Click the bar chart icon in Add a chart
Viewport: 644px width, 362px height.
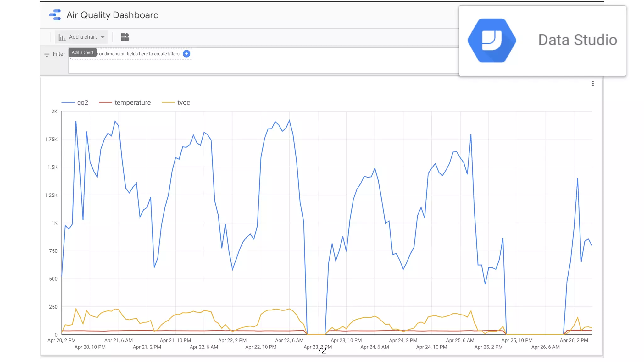coord(62,37)
